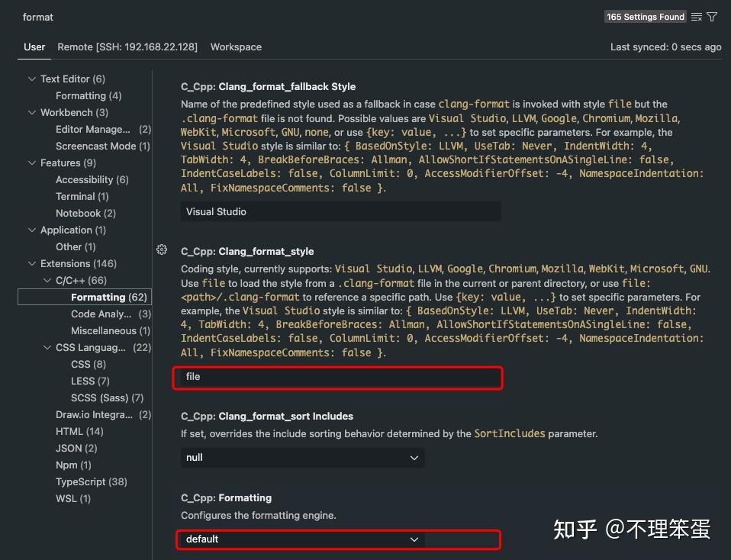Collapse the Extensions section chevron
Image resolution: width=731 pixels, height=560 pixels.
[32, 263]
